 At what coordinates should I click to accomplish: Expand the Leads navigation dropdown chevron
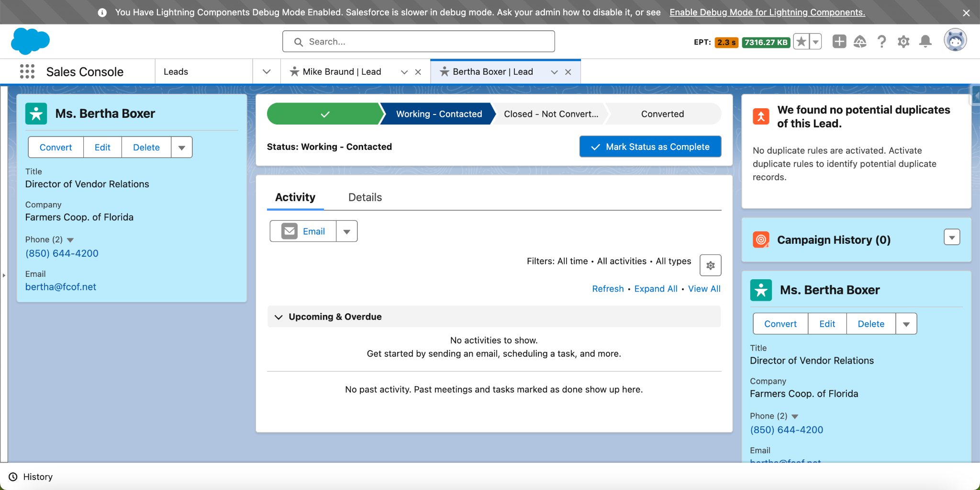267,71
